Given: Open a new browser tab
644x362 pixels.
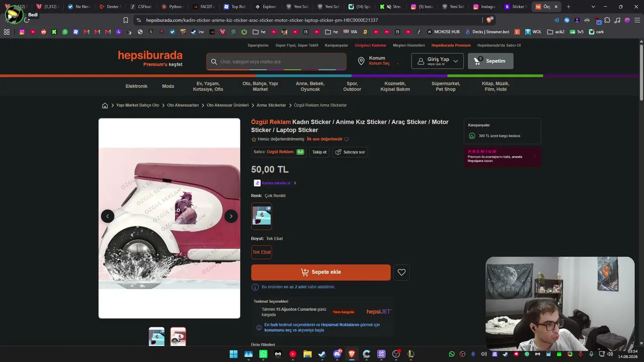Looking at the screenshot, I should point(569,7).
